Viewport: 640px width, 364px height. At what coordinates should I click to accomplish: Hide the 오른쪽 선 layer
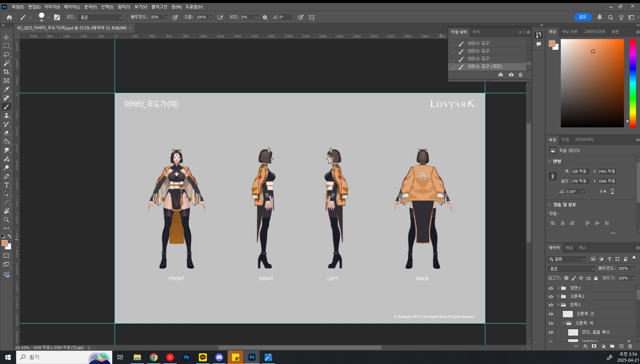coord(551,314)
